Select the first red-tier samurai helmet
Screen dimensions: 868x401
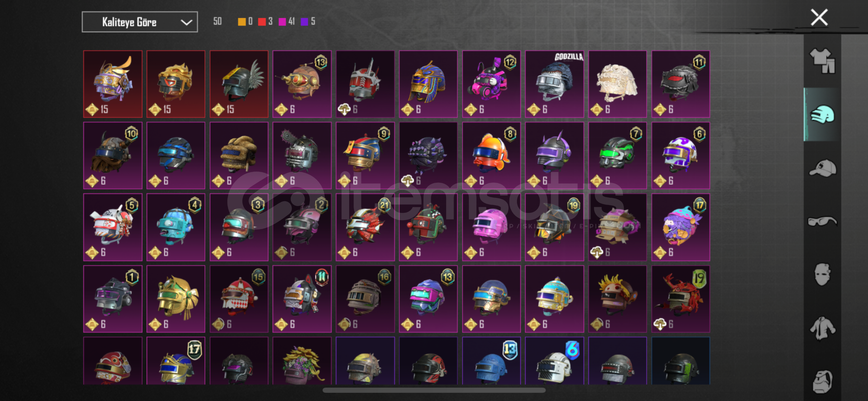113,84
